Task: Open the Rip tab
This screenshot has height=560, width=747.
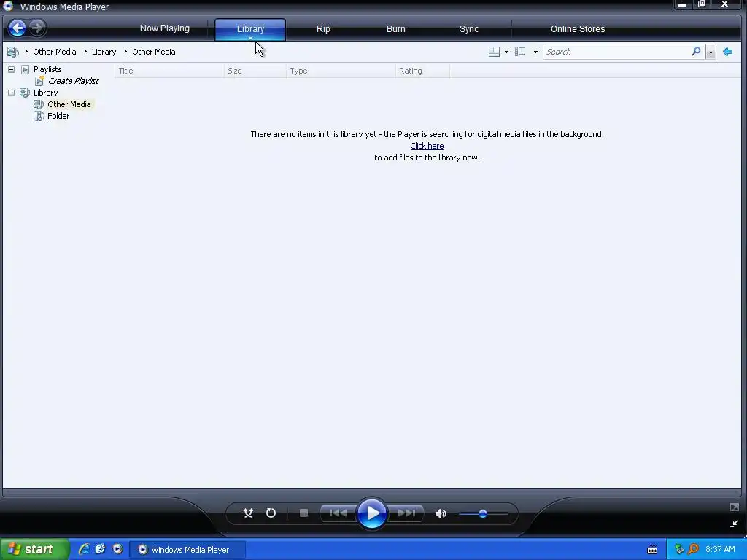Action: tap(323, 29)
